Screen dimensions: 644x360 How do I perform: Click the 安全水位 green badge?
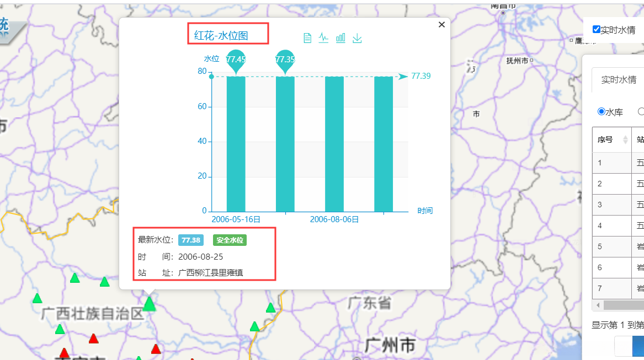coord(230,240)
